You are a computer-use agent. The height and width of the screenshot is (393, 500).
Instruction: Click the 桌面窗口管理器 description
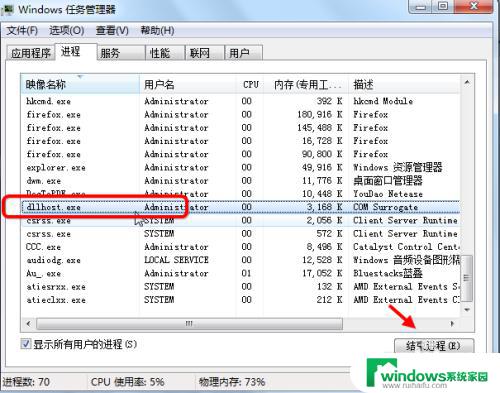tap(388, 181)
